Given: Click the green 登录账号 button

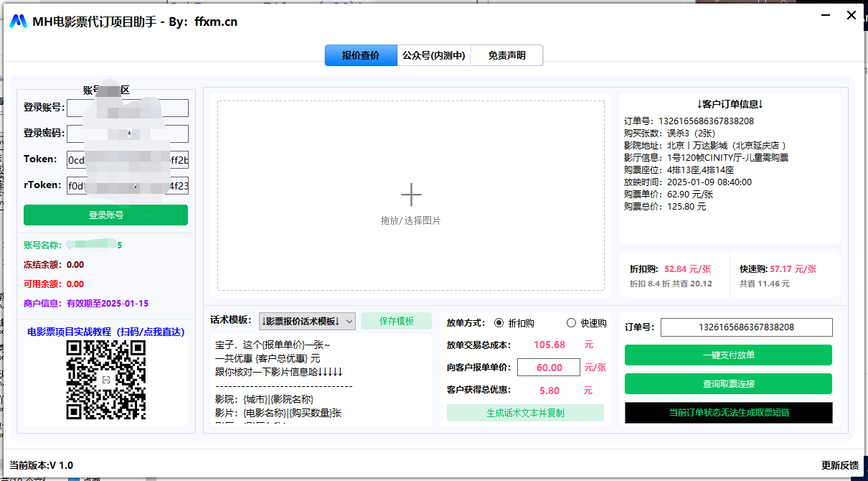Looking at the screenshot, I should [105, 215].
